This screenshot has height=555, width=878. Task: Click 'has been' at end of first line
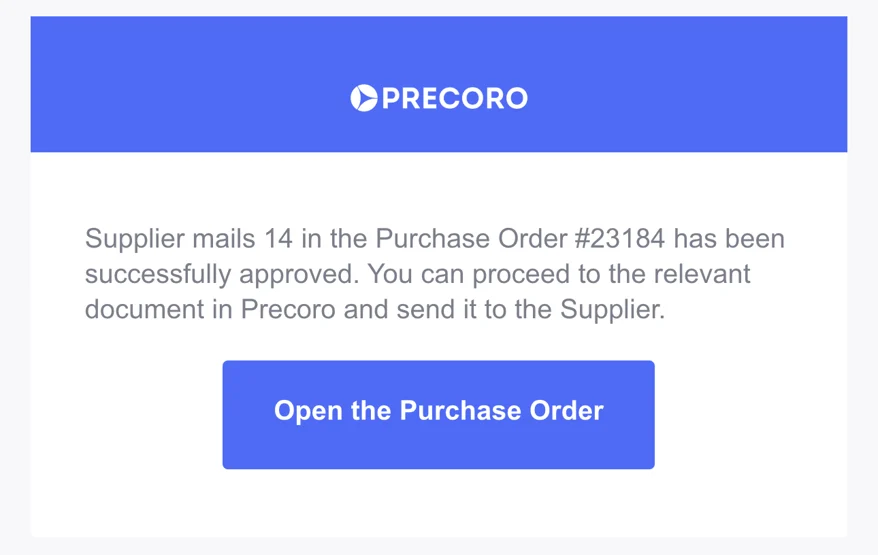point(729,239)
